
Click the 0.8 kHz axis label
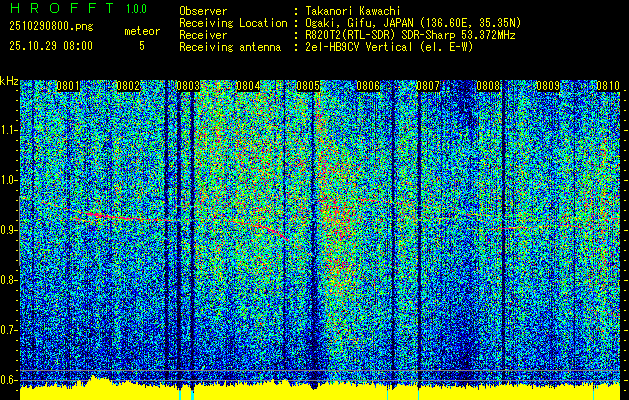[9, 280]
